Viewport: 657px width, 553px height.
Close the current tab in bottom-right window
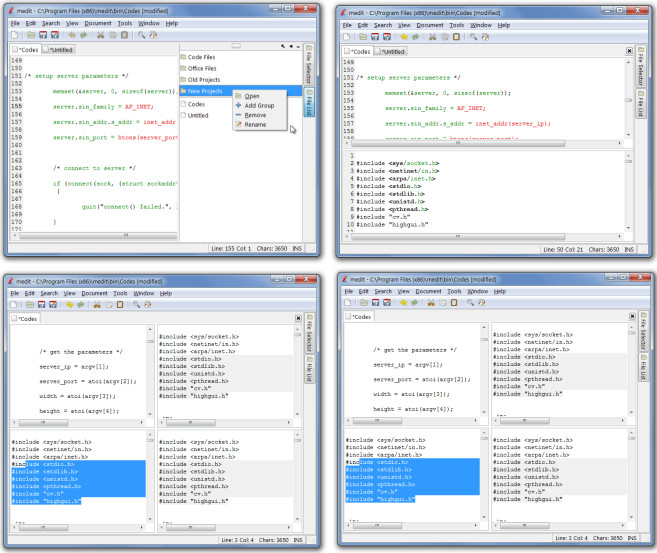[x=632, y=316]
